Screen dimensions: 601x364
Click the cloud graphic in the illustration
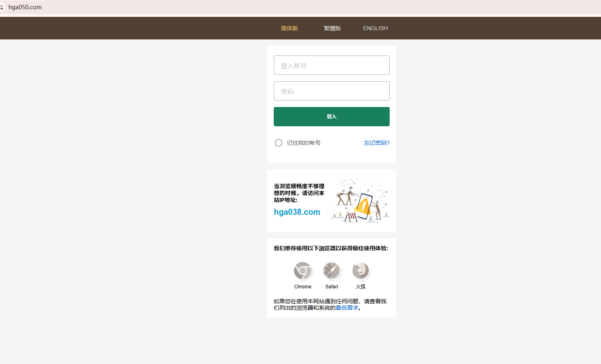pos(347,181)
